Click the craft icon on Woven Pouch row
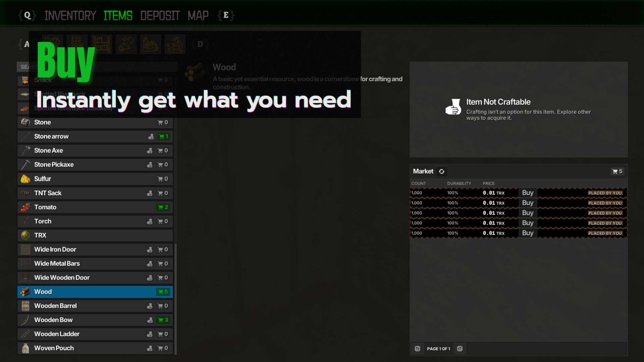Screen dimensions: 644x362 point(150,348)
